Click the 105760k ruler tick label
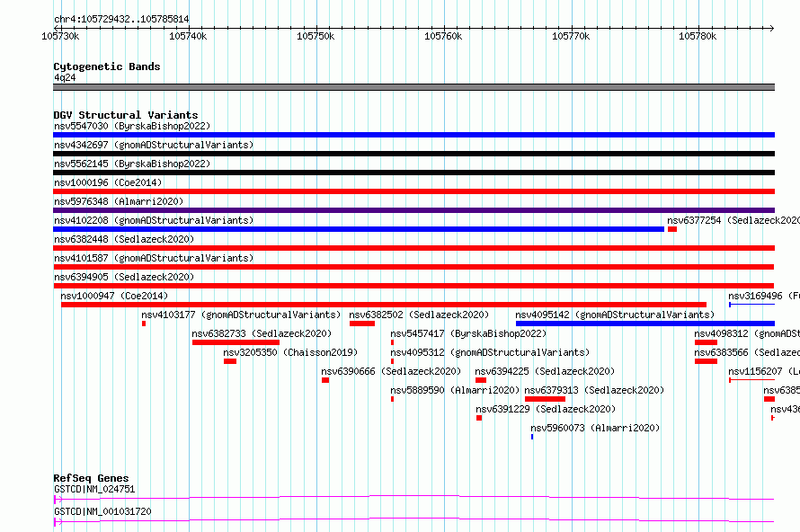 click(x=443, y=36)
